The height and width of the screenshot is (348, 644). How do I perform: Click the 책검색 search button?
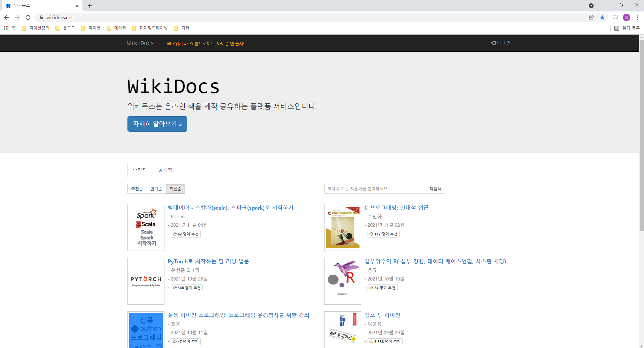pos(435,189)
